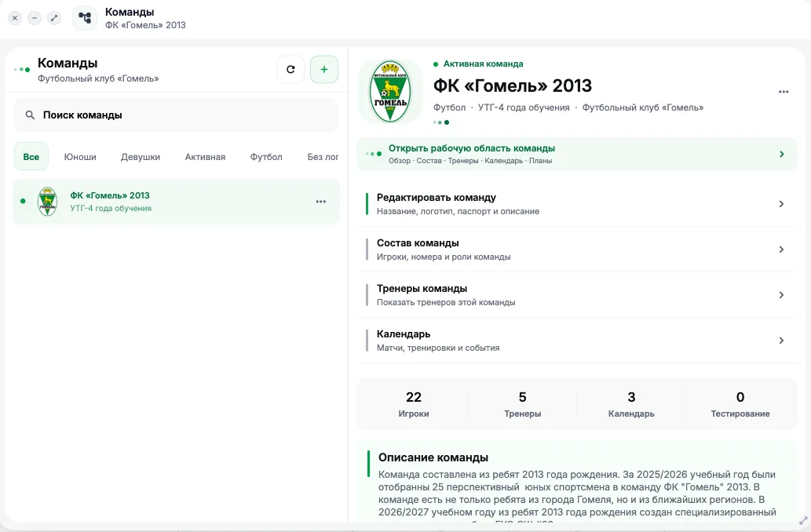Click the FC Gomel logo in team list
This screenshot has width=811, height=532.
[x=48, y=201]
